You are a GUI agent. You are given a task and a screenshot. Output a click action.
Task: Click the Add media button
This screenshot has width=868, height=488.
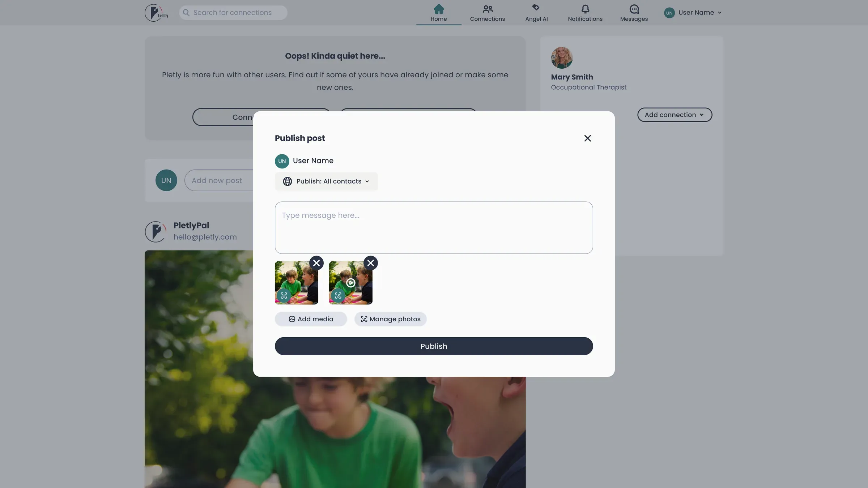point(311,319)
